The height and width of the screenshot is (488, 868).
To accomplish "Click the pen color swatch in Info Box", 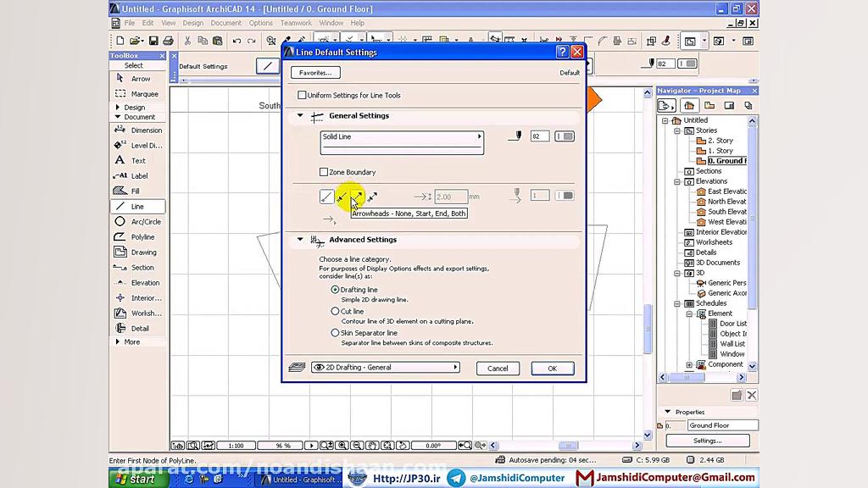I will (687, 64).
